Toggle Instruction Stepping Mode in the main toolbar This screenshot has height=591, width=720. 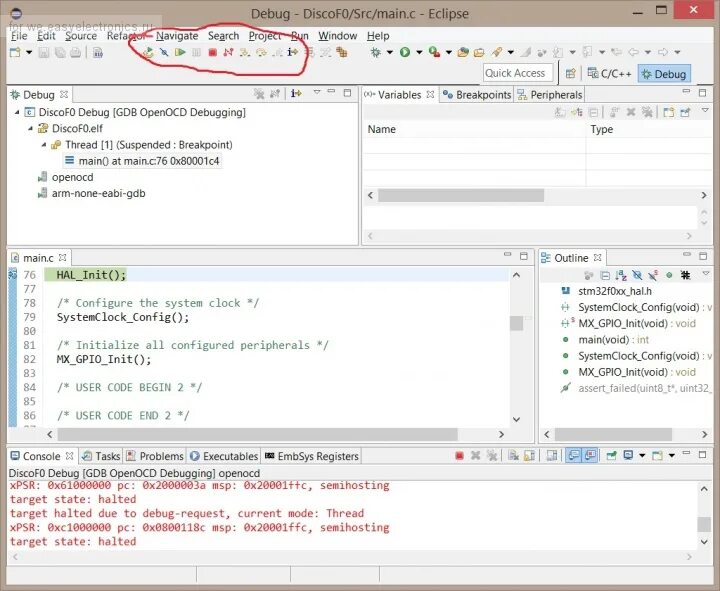click(x=292, y=52)
